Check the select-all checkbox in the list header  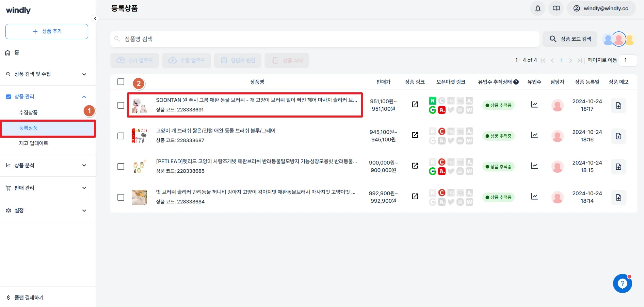(121, 82)
